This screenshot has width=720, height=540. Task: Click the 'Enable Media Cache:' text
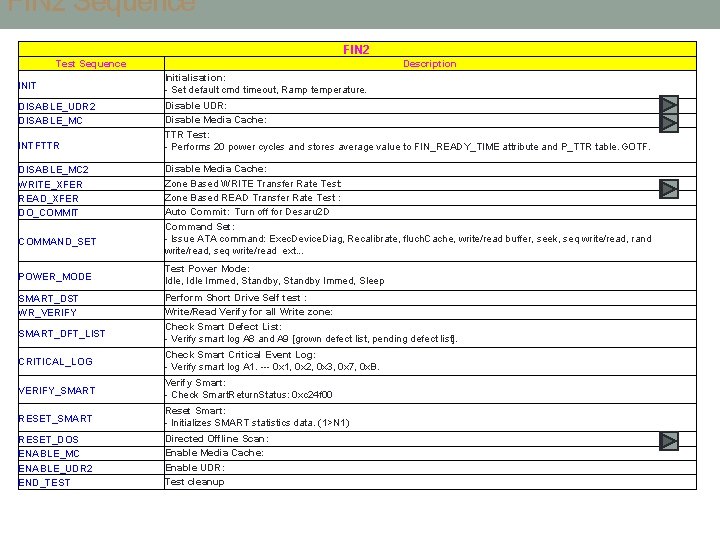215,453
